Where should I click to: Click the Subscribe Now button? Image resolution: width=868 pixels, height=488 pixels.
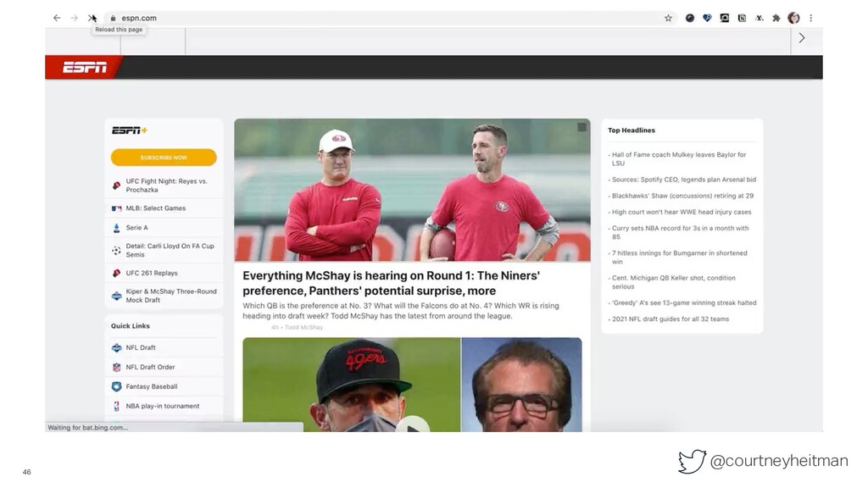click(x=164, y=158)
